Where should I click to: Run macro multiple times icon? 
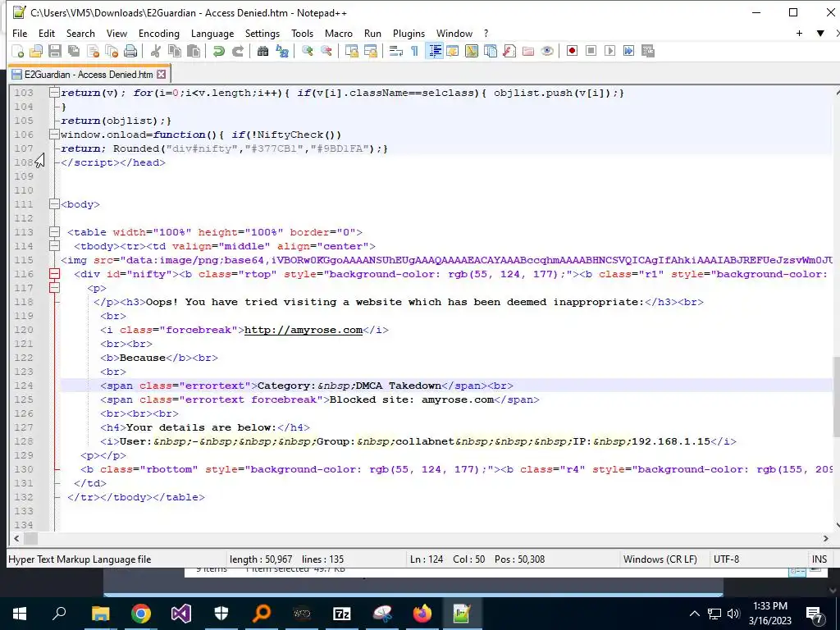click(629, 51)
